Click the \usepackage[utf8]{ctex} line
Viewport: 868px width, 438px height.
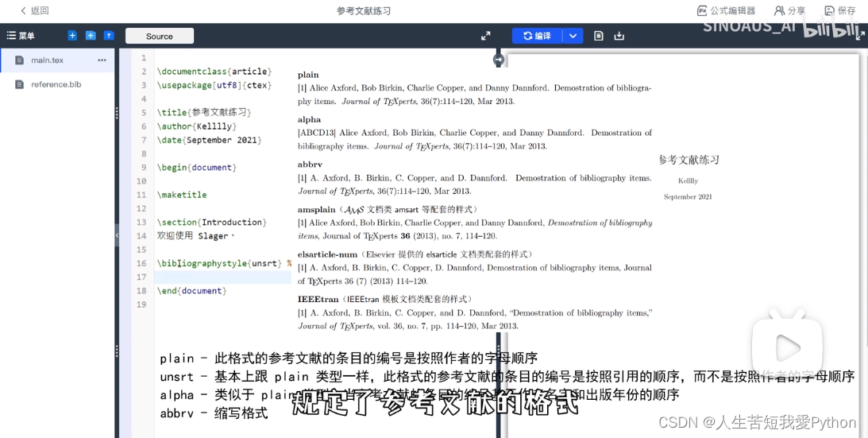point(214,85)
